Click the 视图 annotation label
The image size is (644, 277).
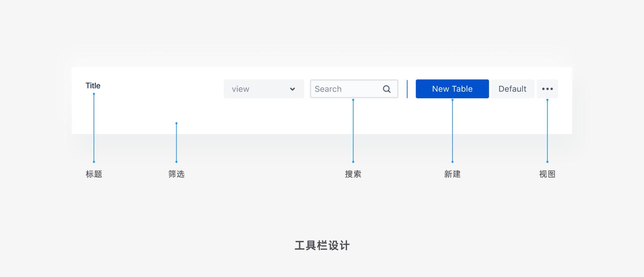coord(547,174)
